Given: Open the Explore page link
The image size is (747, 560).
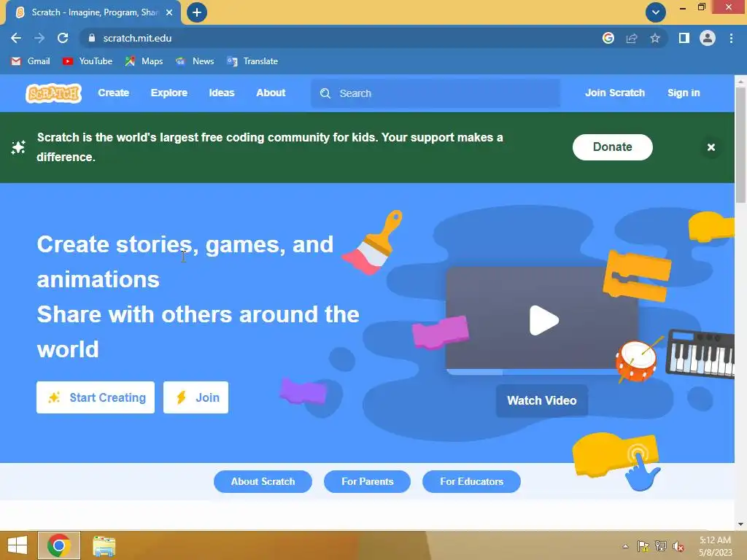Looking at the screenshot, I should (169, 93).
